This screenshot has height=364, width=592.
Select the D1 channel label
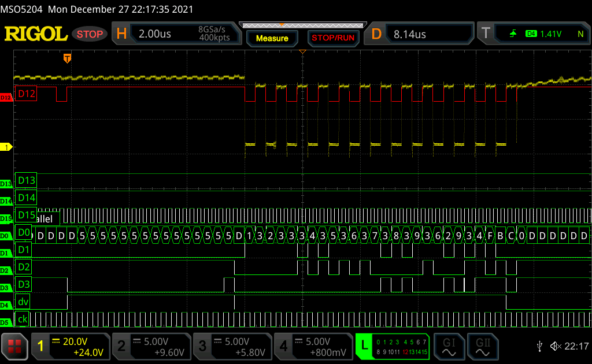(23, 250)
